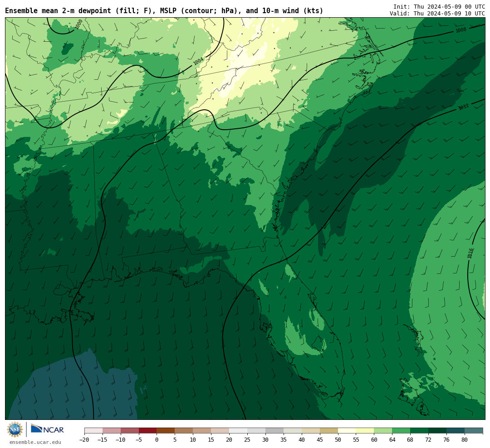Screen dimensions: 490x448
Task: Click the NCAR logo
Action: coord(47,430)
